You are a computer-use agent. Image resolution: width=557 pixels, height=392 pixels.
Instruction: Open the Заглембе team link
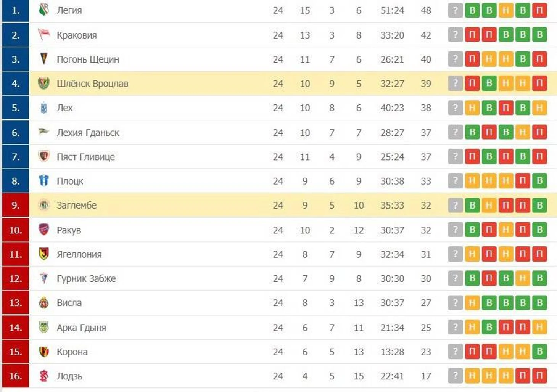[x=77, y=205]
